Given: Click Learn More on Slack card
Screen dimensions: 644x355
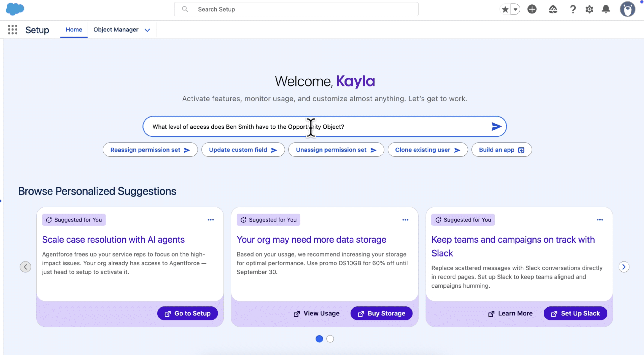Looking at the screenshot, I should click(x=510, y=313).
